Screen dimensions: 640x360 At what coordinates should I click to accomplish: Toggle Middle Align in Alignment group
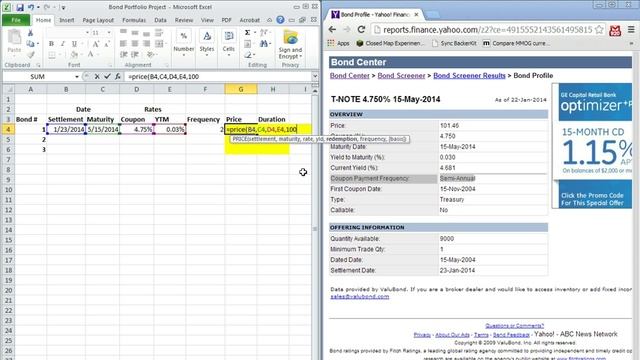[x=135, y=33]
